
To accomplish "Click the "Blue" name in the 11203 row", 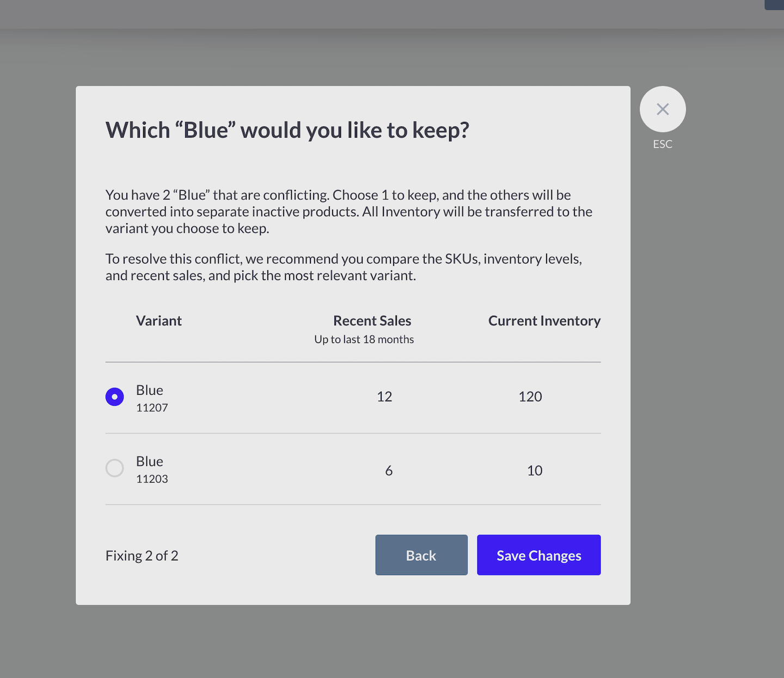I will pos(150,461).
